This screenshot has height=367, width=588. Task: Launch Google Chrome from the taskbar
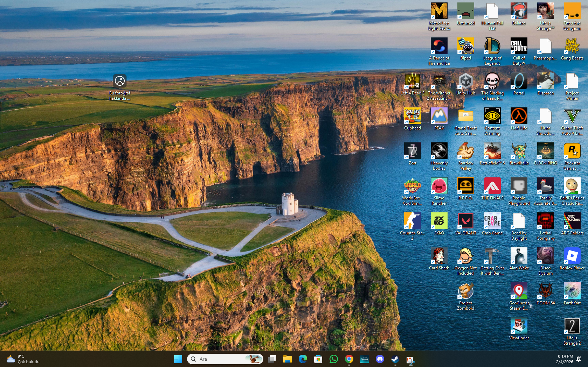point(349,359)
